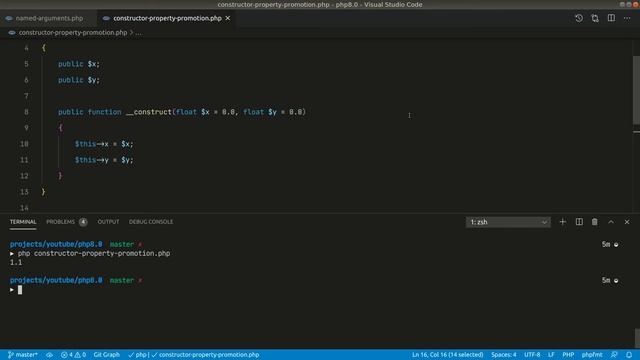This screenshot has width=640, height=360.
Task: Click constructor-property-promotion.php status bar item
Action: [x=206, y=355]
